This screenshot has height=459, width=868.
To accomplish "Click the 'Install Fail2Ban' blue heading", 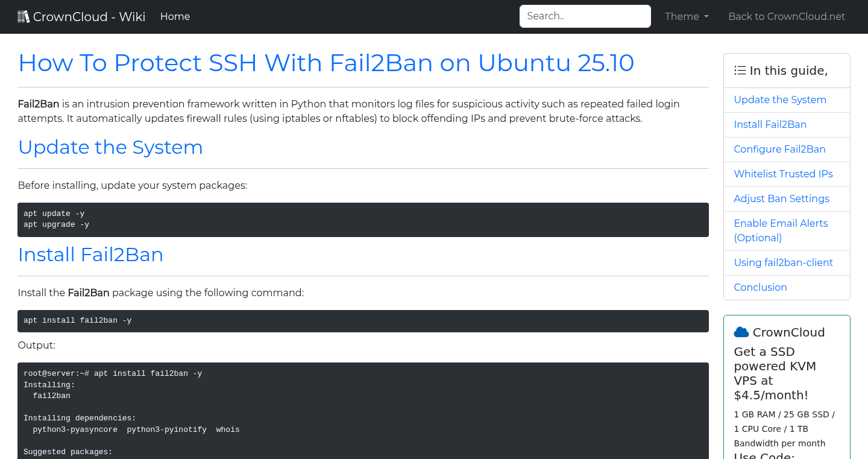I will [90, 255].
